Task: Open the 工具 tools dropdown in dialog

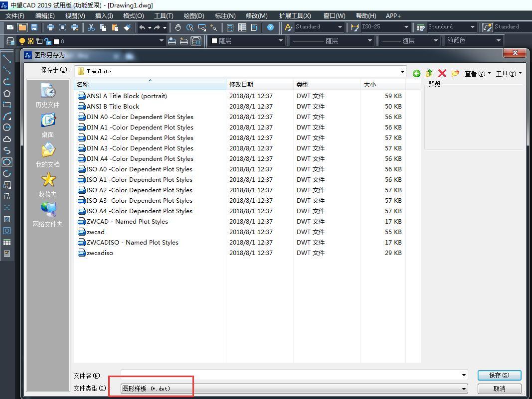Action: 509,74
